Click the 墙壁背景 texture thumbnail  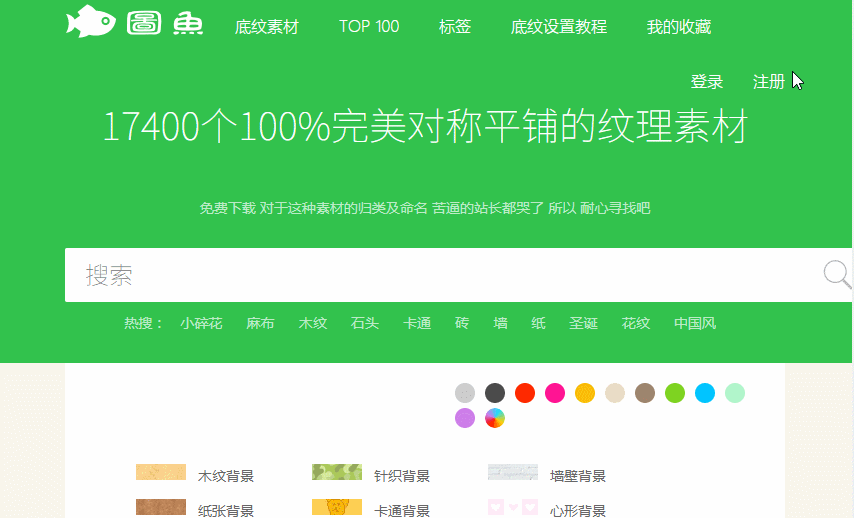pos(513,472)
